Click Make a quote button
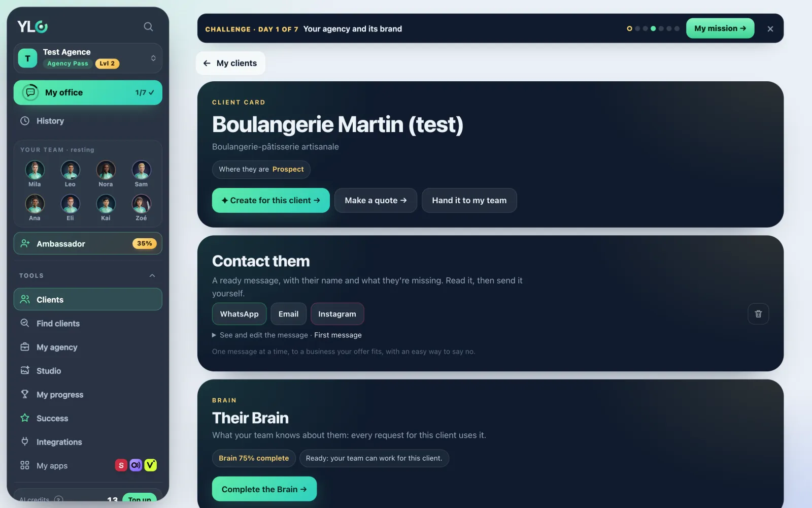 (376, 201)
